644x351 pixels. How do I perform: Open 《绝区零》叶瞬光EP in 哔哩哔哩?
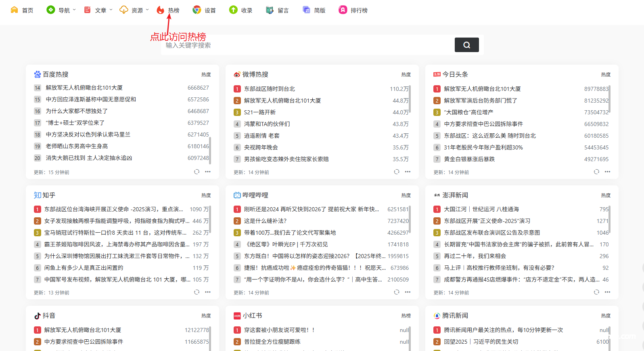pyautogui.click(x=286, y=244)
